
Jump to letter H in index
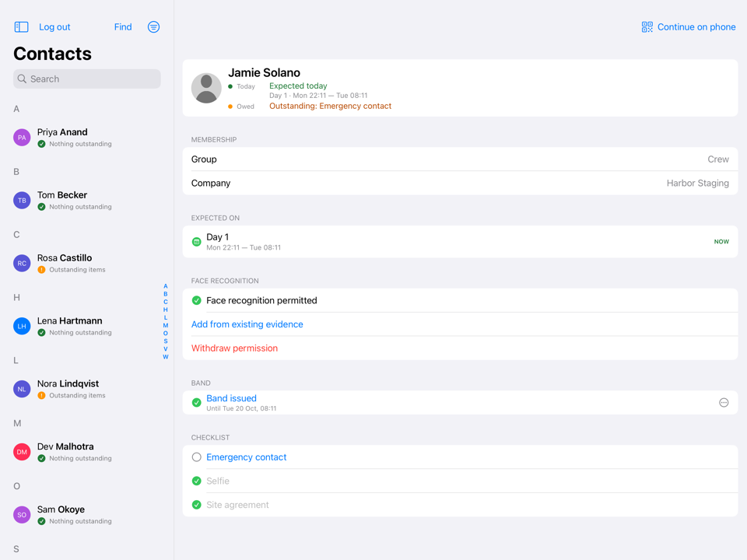[x=165, y=310]
